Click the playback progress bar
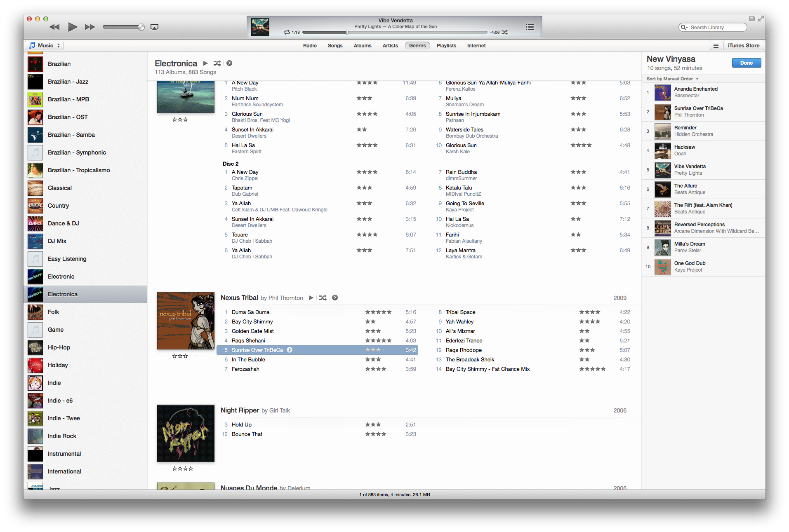Image resolution: width=789 pixels, height=532 pixels. [x=395, y=32]
